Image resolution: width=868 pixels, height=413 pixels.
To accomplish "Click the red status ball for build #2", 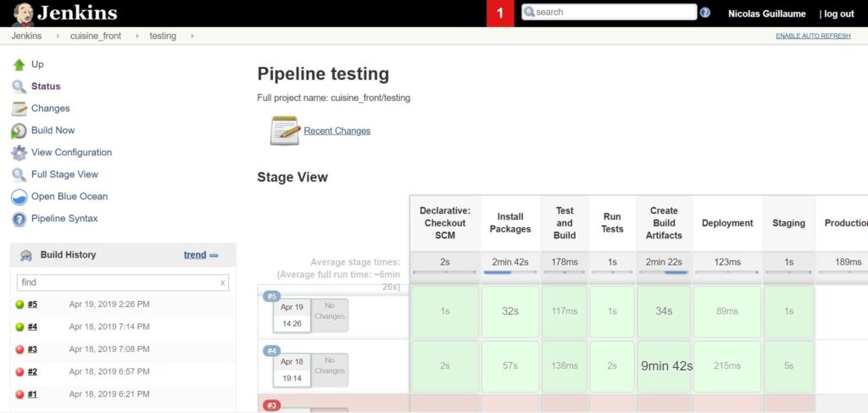I will pyautogui.click(x=19, y=372).
